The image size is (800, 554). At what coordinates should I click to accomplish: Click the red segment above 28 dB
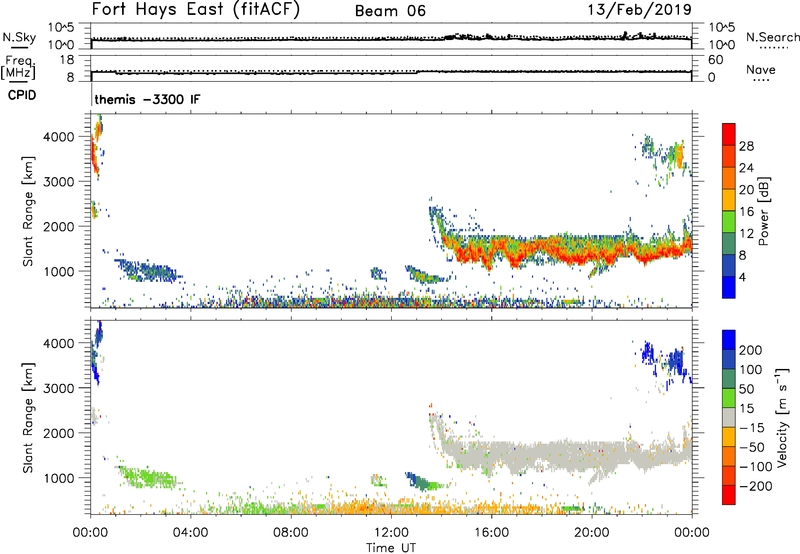click(729, 134)
